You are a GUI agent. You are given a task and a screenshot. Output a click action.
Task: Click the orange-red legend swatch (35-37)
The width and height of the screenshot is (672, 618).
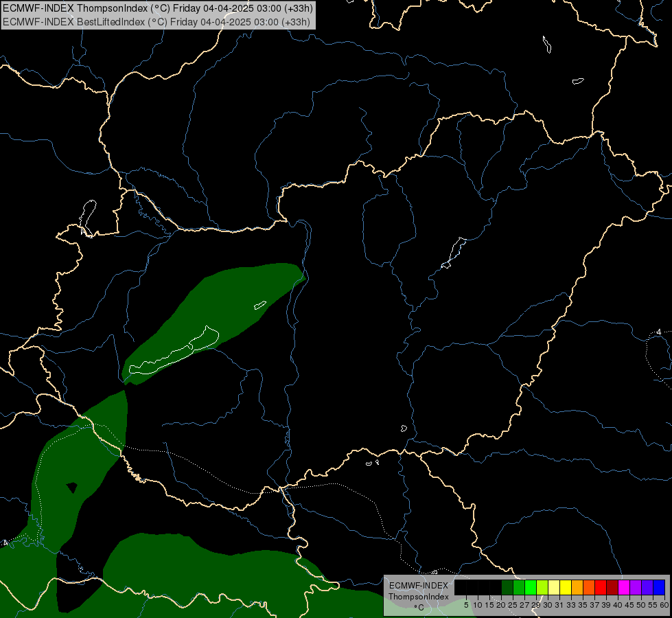[589, 587]
